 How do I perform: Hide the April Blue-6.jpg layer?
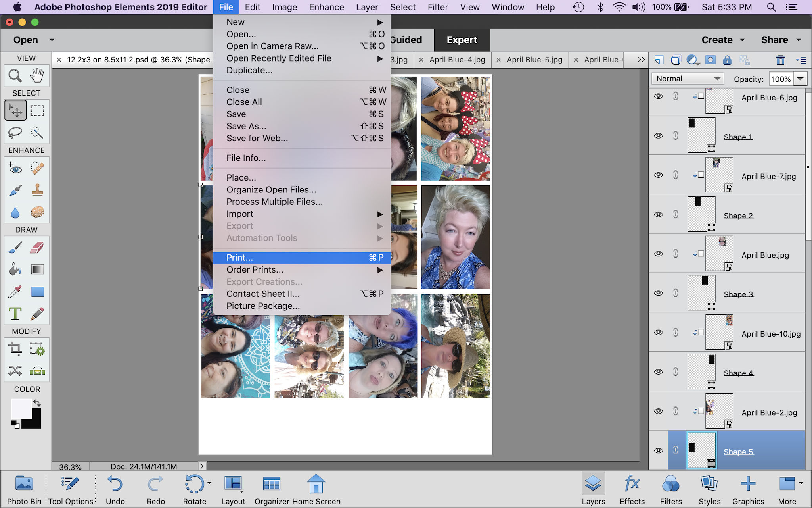[x=658, y=96]
